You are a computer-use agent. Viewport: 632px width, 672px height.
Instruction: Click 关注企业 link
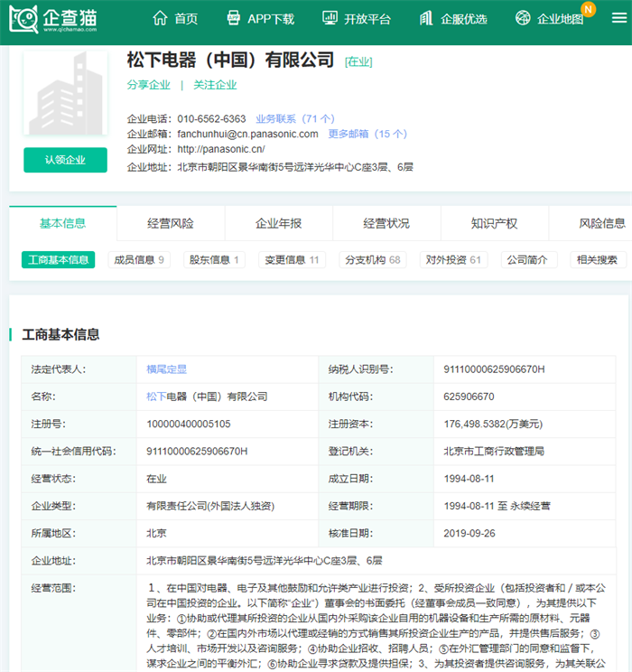(215, 85)
